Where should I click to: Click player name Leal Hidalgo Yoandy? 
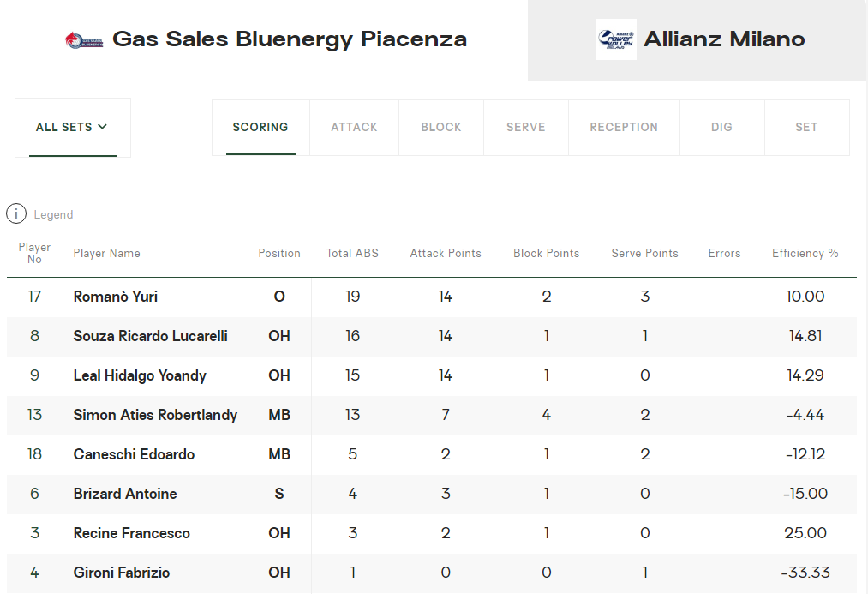pyautogui.click(x=140, y=376)
